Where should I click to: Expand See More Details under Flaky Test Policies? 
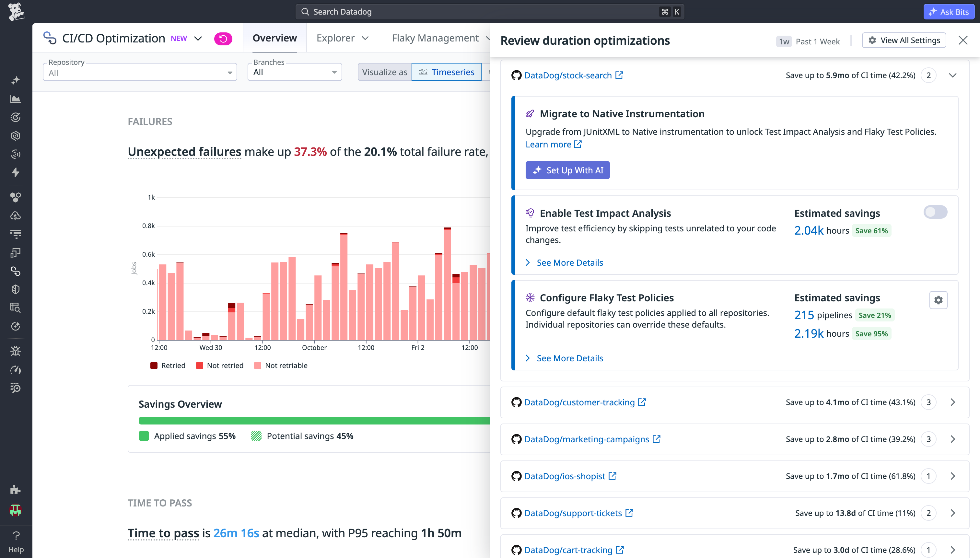tap(564, 358)
